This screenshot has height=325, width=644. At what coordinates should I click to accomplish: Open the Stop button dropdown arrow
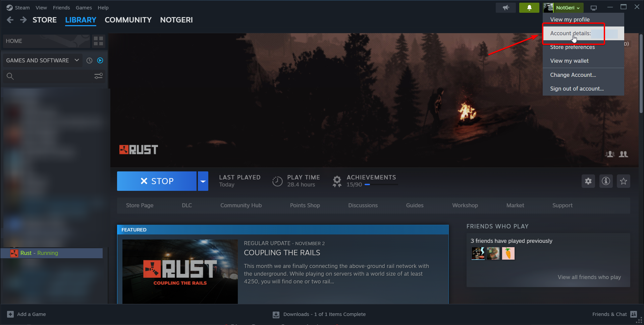pos(203,181)
